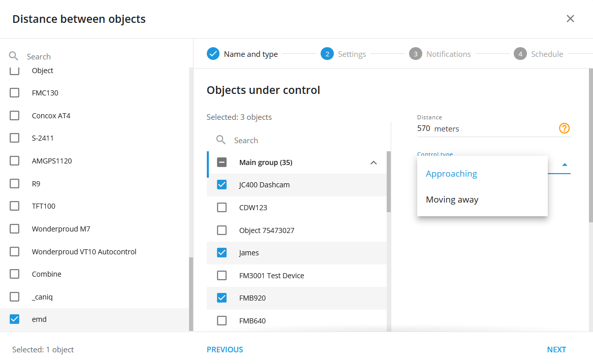
Task: Go to the NEXT step
Action: coord(556,350)
